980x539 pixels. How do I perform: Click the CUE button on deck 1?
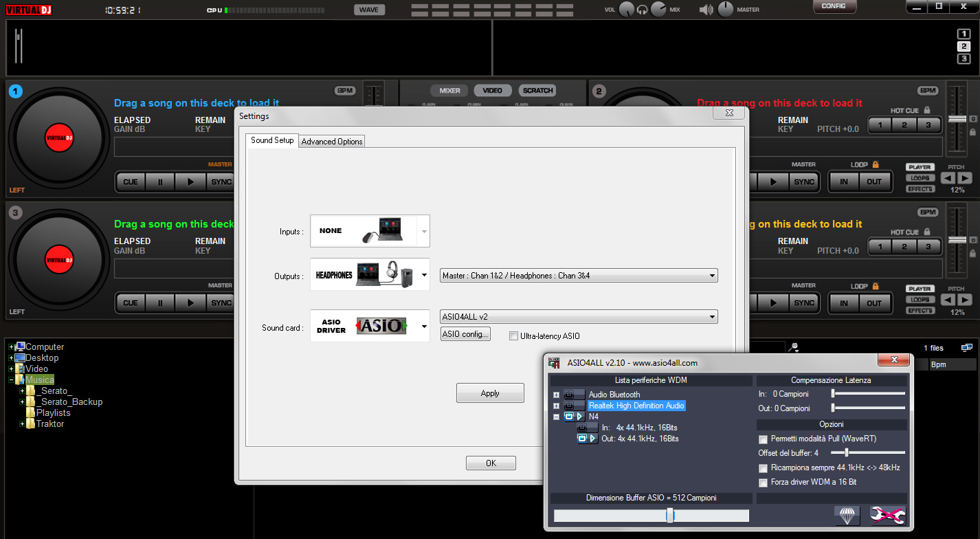tap(131, 182)
